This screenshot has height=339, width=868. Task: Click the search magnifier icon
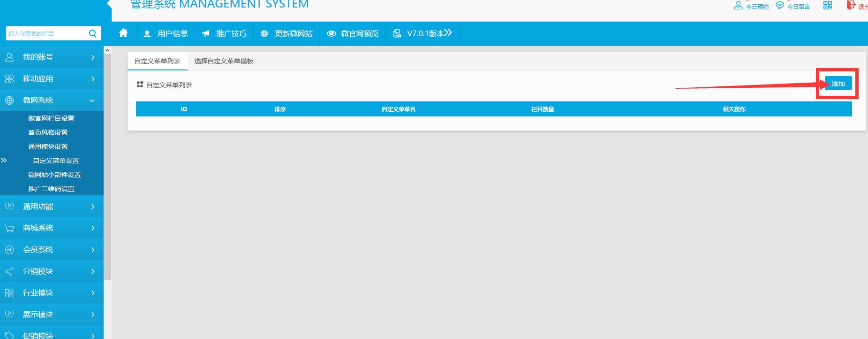92,33
